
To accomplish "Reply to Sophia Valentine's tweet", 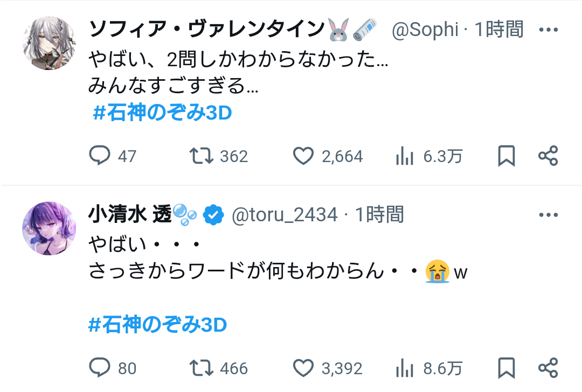I will pyautogui.click(x=99, y=156).
